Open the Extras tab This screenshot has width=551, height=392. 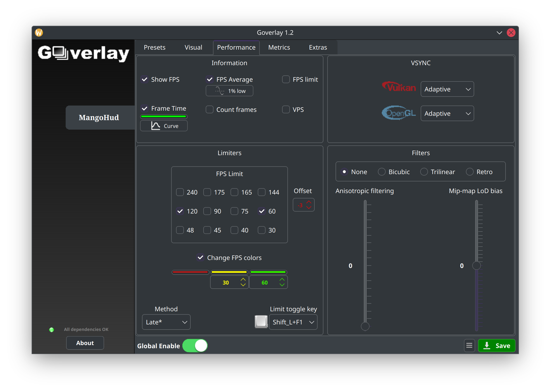[x=318, y=47]
